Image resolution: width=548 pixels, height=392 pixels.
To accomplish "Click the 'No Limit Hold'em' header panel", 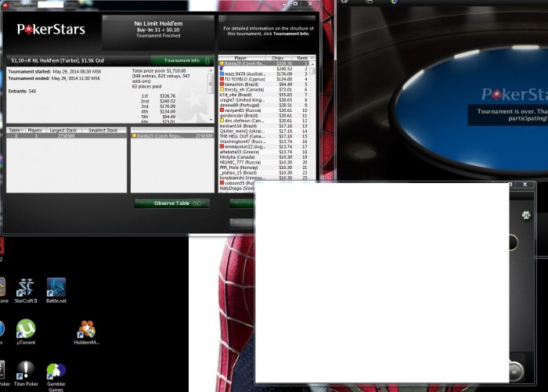I will (x=158, y=32).
